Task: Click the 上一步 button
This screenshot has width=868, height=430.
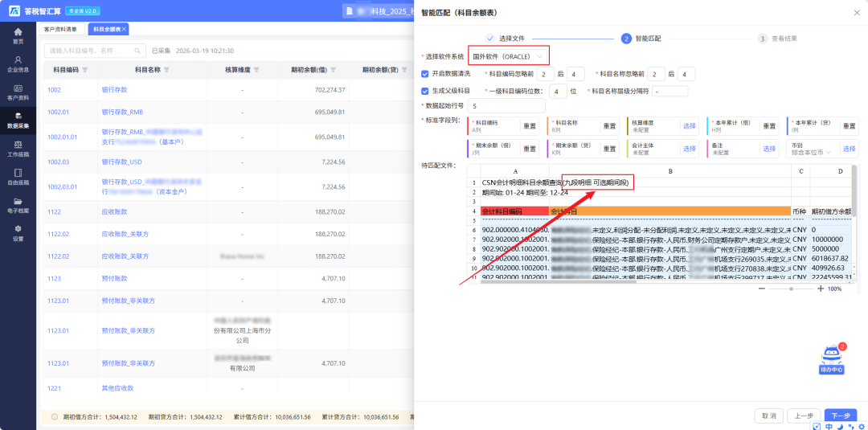Action: click(x=803, y=416)
